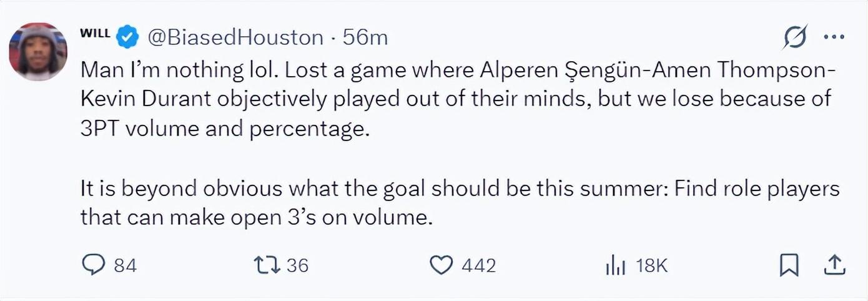Bookmark this post by BiasedHouston
Viewport: 868px width, 301px height.
(x=789, y=265)
